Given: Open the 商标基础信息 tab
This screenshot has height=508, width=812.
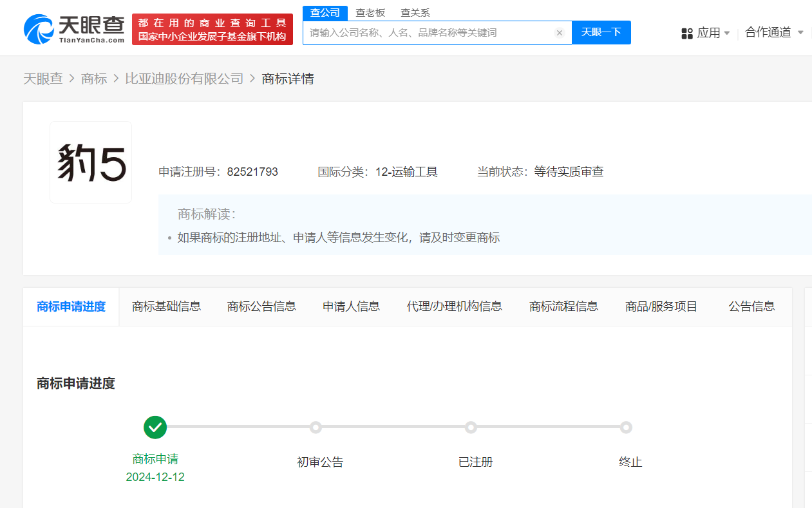Looking at the screenshot, I should tap(166, 306).
